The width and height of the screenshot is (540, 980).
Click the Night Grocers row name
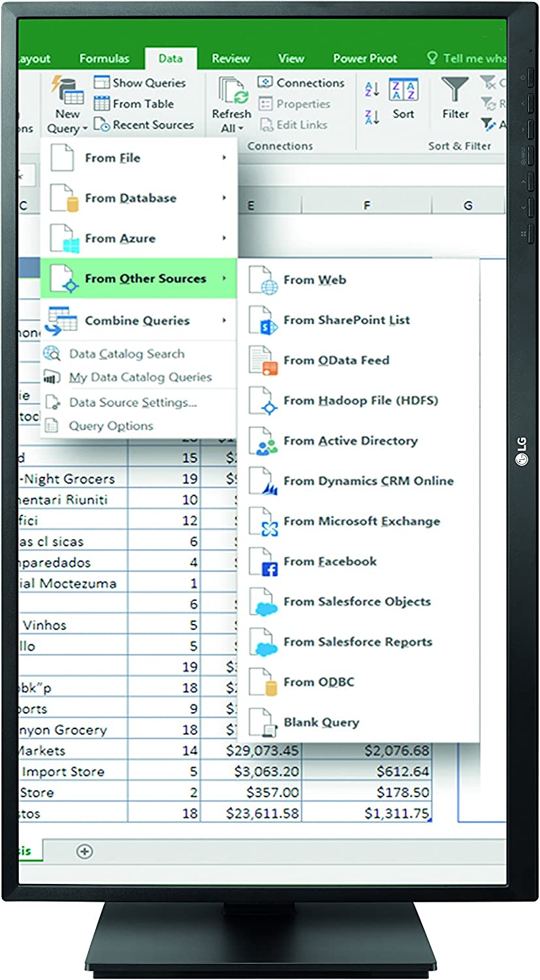click(67, 479)
